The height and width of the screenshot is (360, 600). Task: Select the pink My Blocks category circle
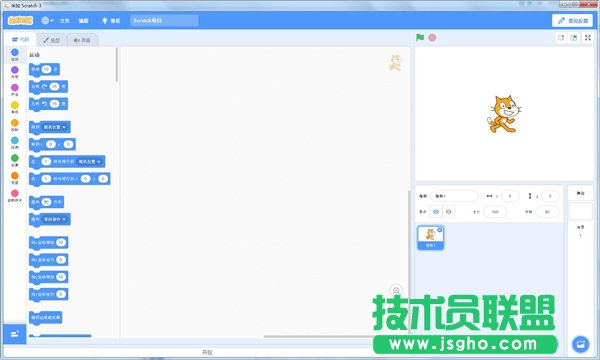(15, 193)
